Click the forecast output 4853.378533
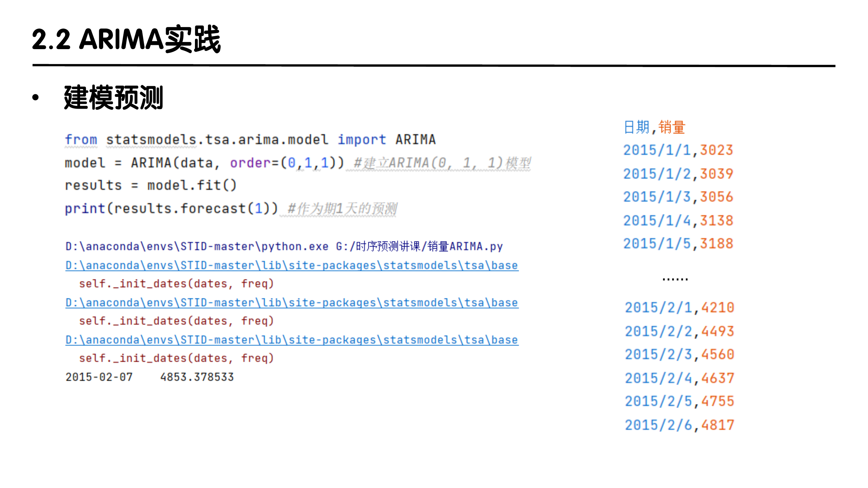Viewport: 868px width, 488px height. 197,377
